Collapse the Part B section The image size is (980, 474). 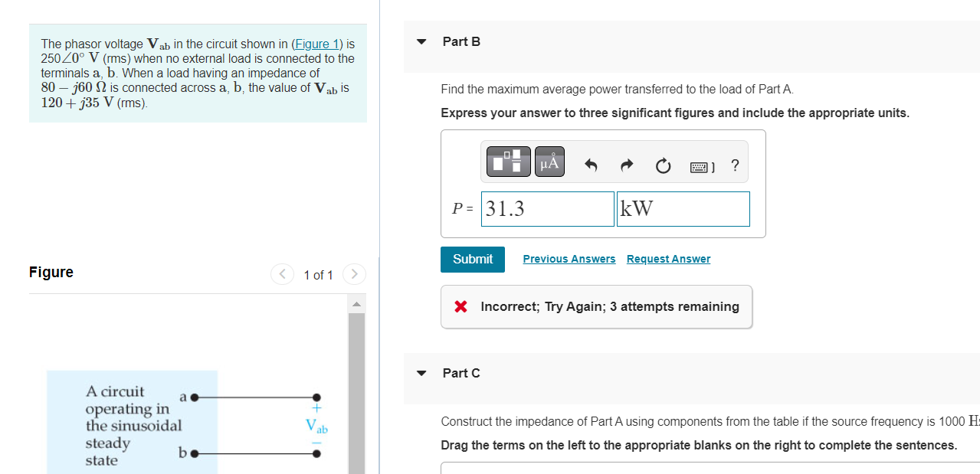click(421, 42)
